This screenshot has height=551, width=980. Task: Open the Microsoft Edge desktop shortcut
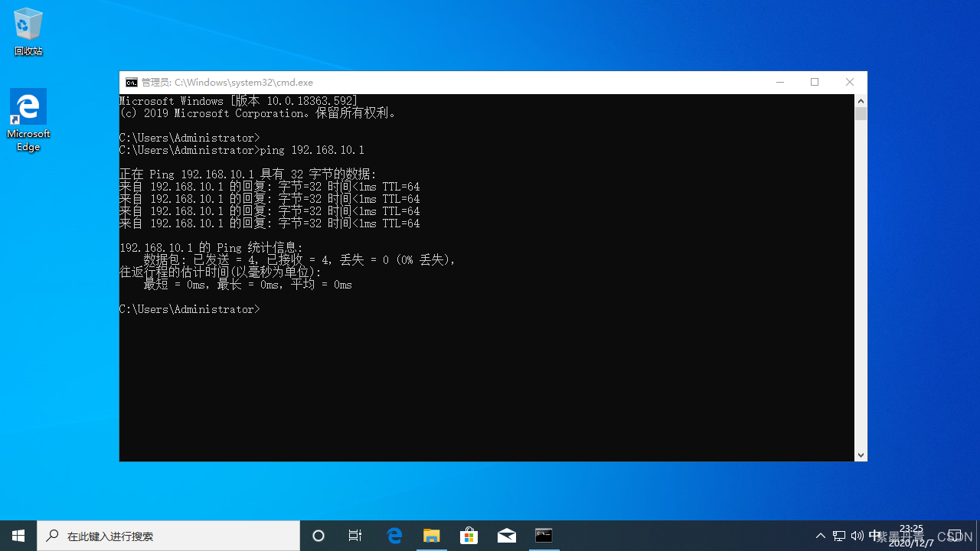click(28, 120)
